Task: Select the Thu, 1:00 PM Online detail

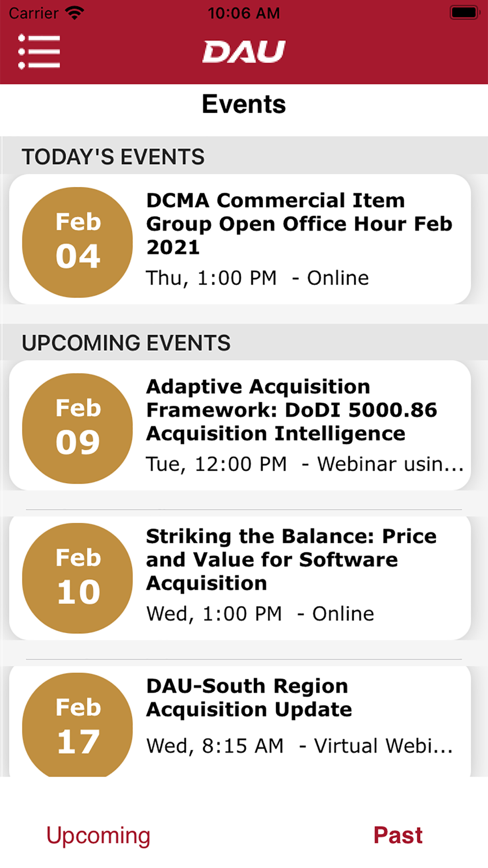Action: (258, 278)
